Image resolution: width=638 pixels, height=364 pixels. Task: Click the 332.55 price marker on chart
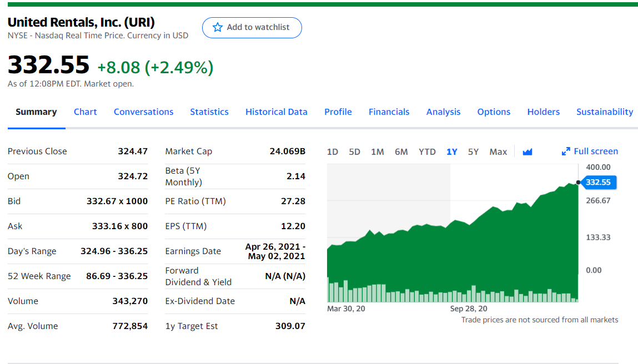(x=598, y=182)
